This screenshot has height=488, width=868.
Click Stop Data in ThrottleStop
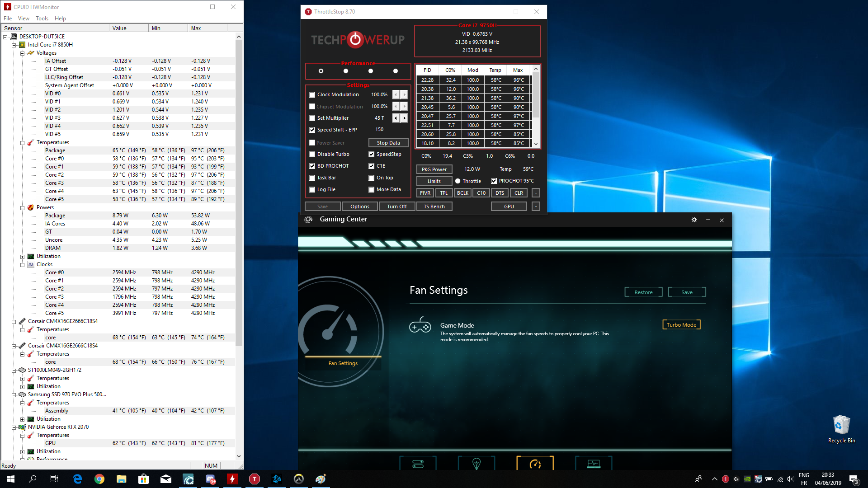(x=388, y=143)
